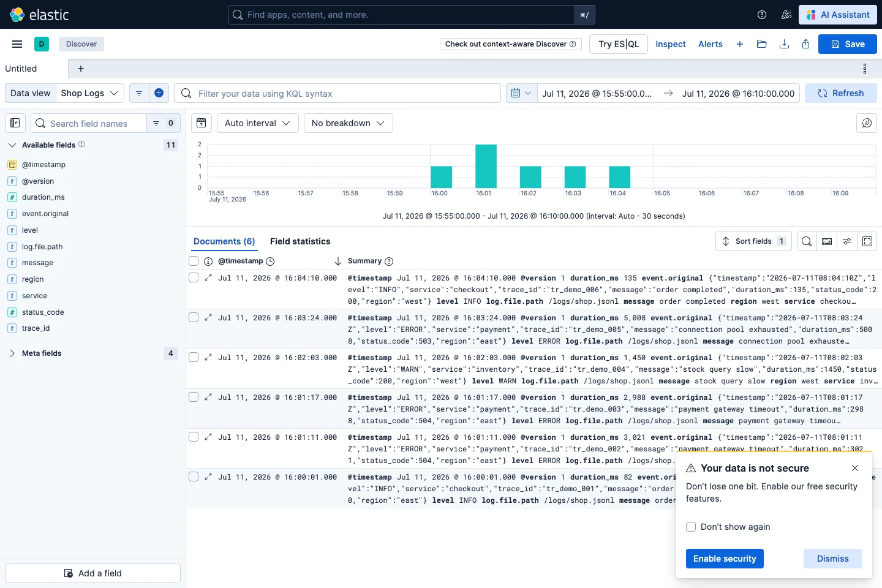882x588 pixels.
Task: Click the export download icon
Action: click(x=784, y=44)
